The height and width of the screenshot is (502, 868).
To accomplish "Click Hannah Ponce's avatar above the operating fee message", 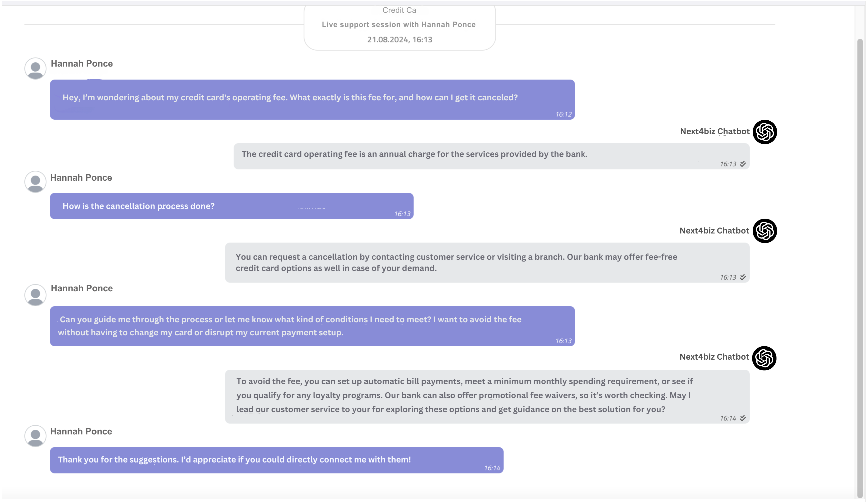I will [x=35, y=69].
